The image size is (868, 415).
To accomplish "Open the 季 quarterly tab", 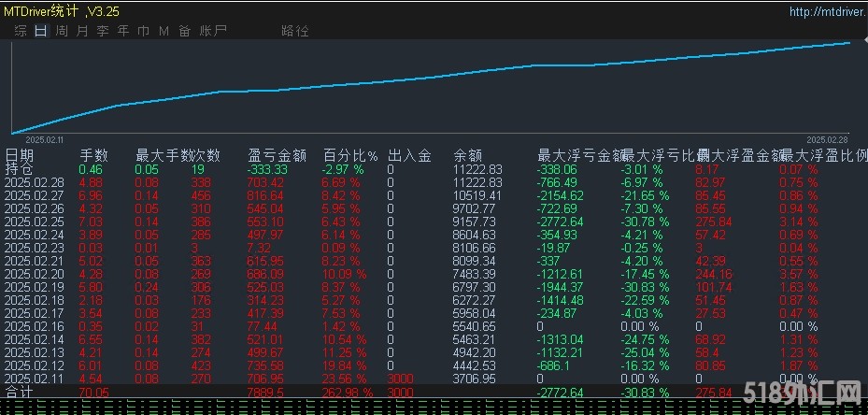I will (x=103, y=31).
